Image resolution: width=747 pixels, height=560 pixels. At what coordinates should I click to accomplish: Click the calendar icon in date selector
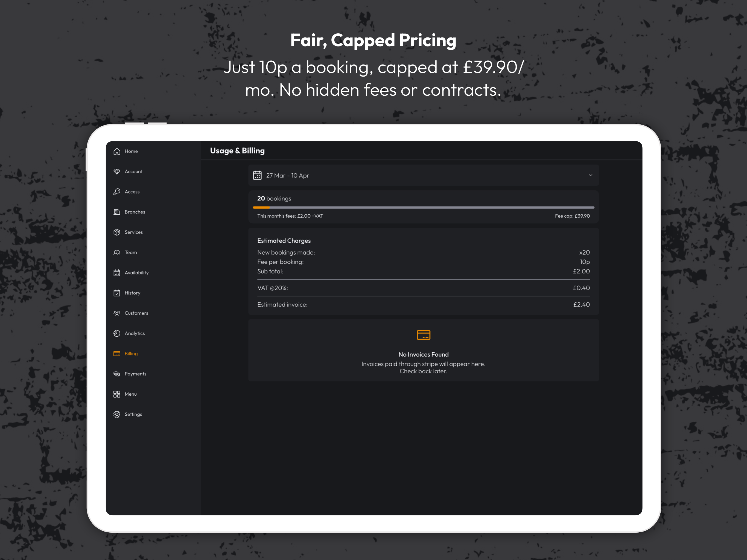click(257, 175)
